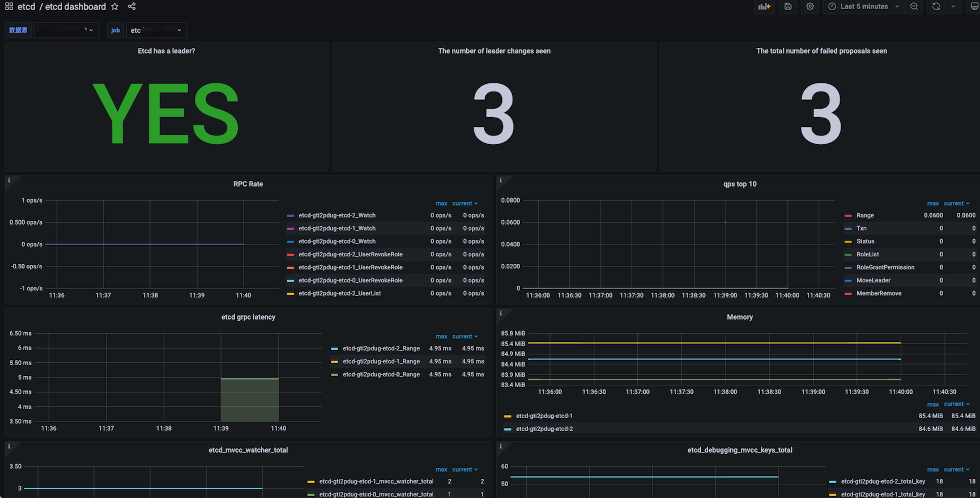Sort Memory legend by current
Viewport: 980px width, 498px height.
click(x=957, y=404)
